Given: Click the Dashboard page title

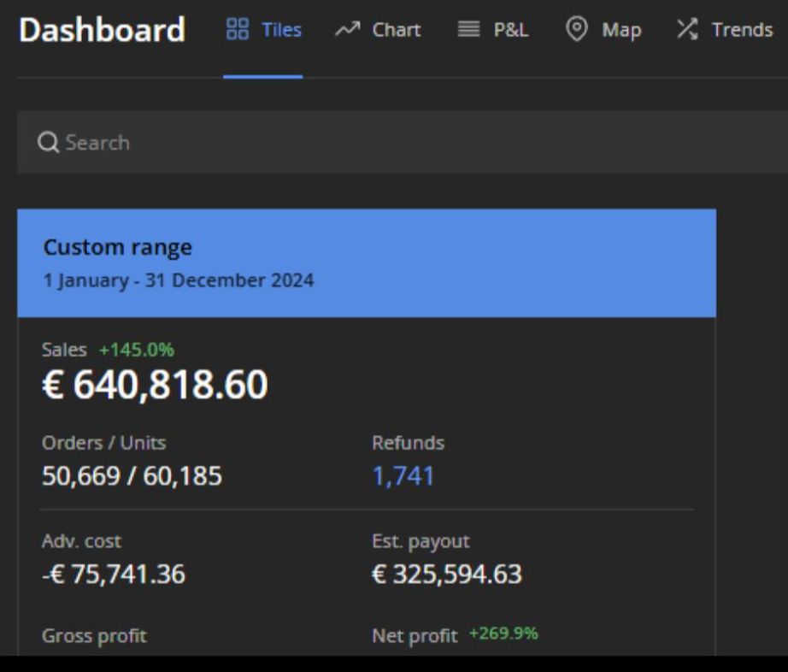Looking at the screenshot, I should pos(103,30).
